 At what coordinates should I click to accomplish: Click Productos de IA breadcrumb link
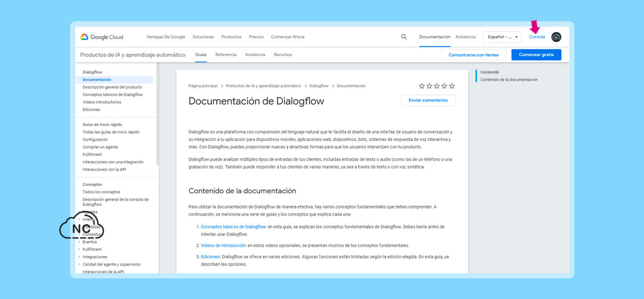tap(263, 86)
